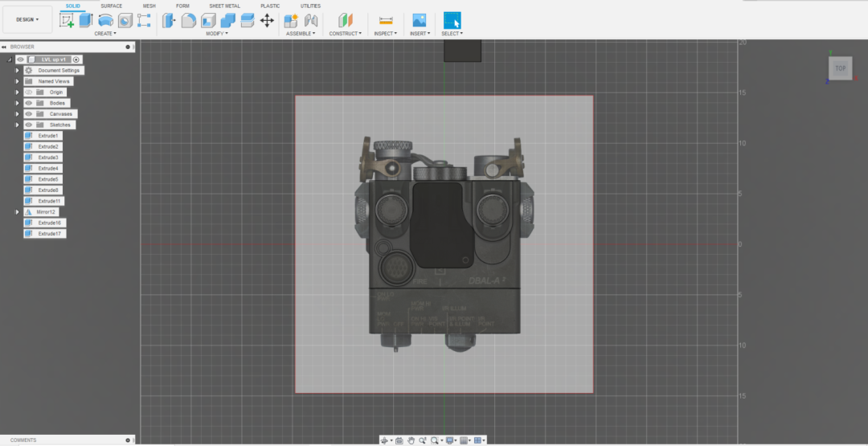
Task: Expand the Mirror12 feature node
Action: coord(17,211)
